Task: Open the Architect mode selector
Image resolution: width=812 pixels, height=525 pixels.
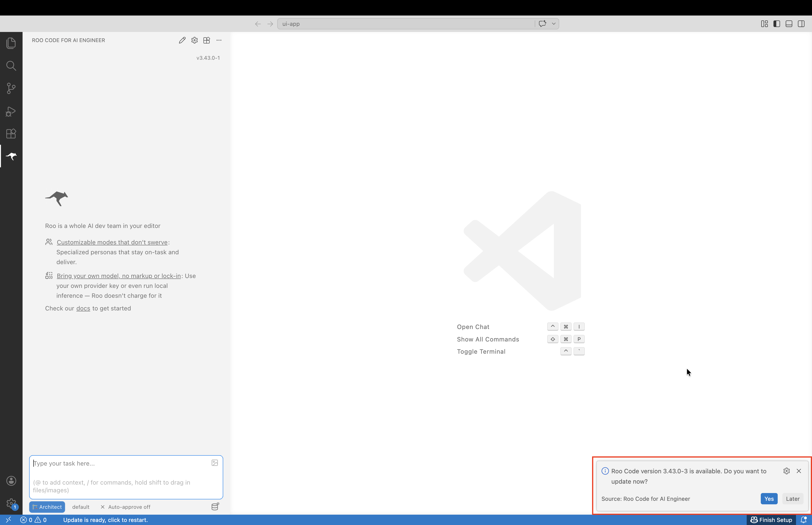Action: click(x=47, y=507)
